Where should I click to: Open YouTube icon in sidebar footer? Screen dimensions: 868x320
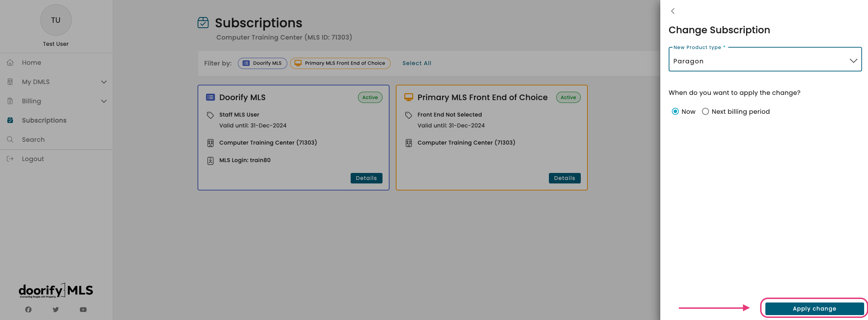(83, 309)
